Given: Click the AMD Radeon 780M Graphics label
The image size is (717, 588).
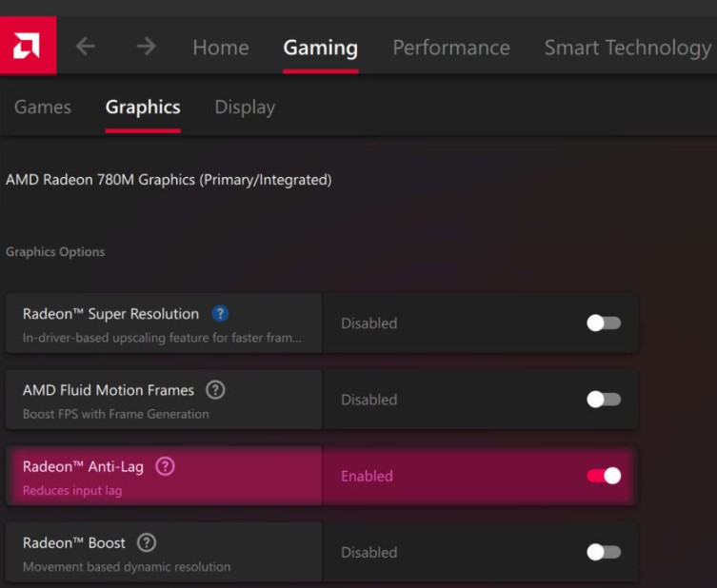Looking at the screenshot, I should pos(169,180).
